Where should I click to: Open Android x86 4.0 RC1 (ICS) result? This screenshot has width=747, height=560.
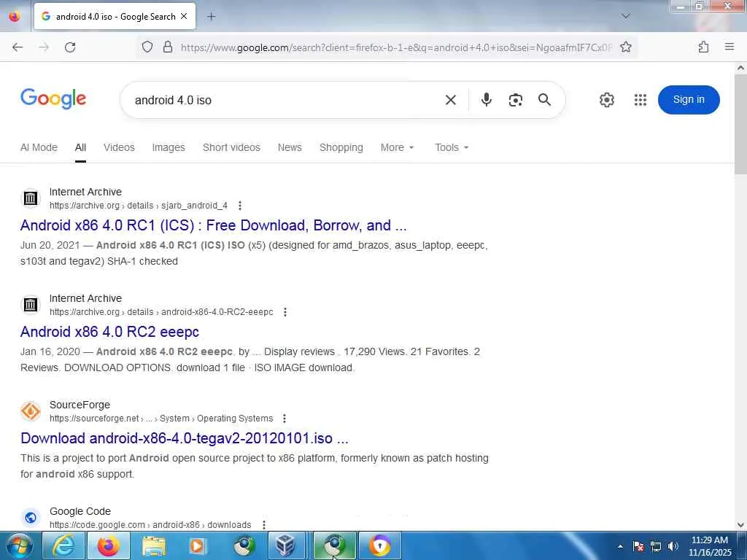pyautogui.click(x=214, y=225)
